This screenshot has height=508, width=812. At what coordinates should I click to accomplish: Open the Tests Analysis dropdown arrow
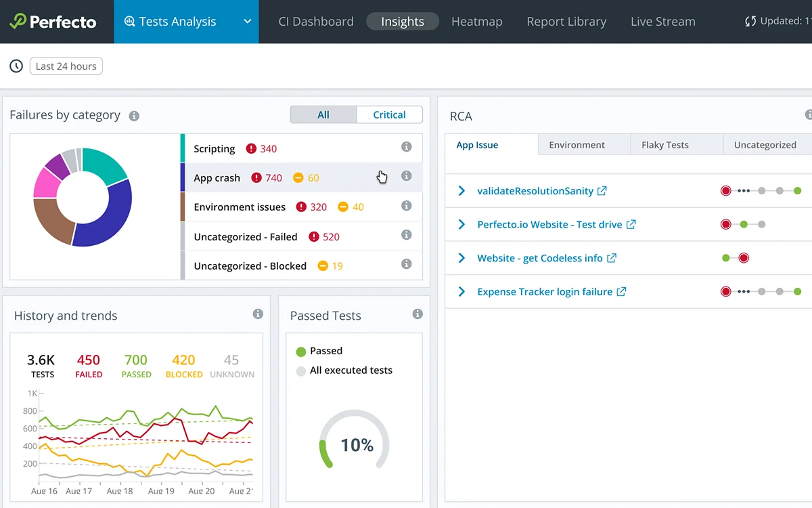click(x=248, y=22)
